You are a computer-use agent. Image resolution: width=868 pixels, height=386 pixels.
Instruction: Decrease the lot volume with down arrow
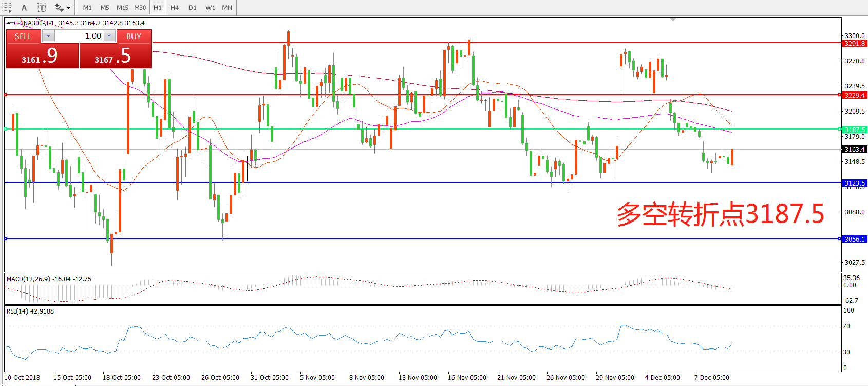pyautogui.click(x=48, y=36)
